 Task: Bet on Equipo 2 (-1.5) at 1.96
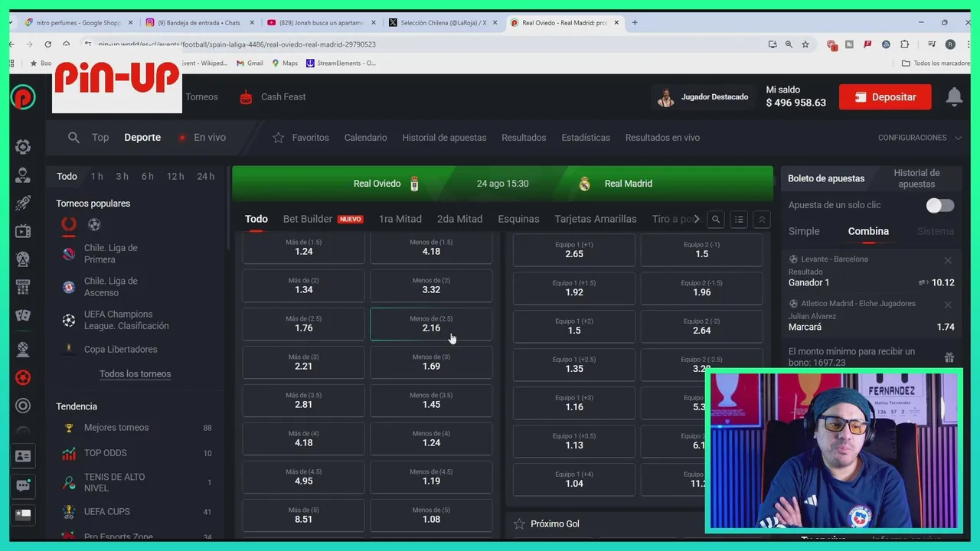[701, 288]
